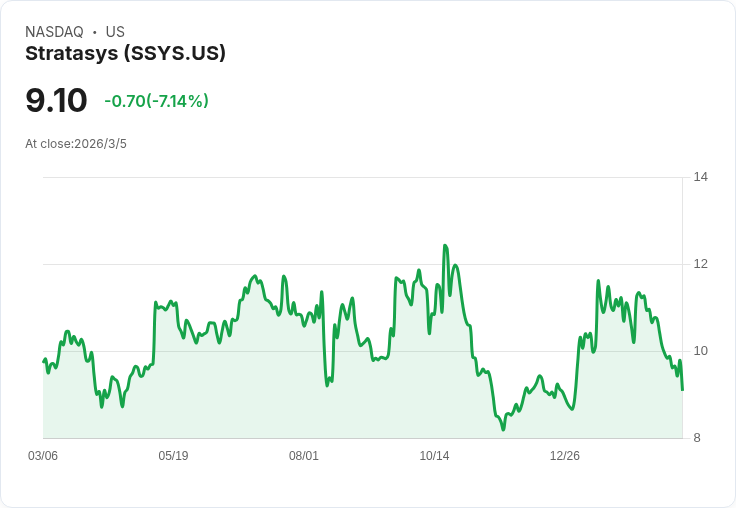Click the starting leftmost point of the chart line
This screenshot has width=736, height=508.
click(43, 361)
